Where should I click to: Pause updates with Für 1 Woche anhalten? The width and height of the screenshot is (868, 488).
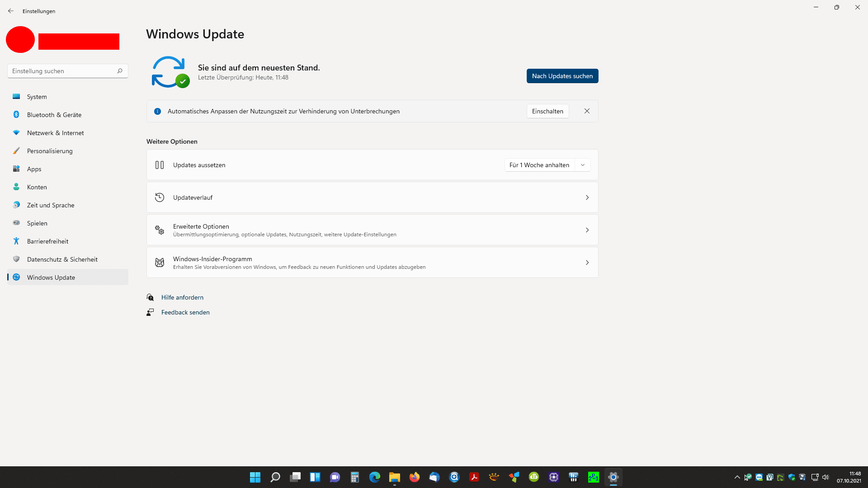(539, 165)
